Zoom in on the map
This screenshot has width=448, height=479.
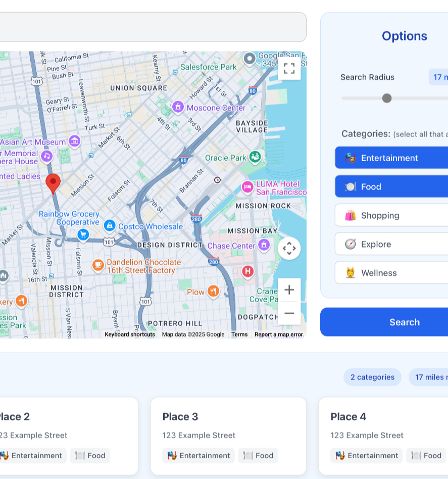(289, 290)
